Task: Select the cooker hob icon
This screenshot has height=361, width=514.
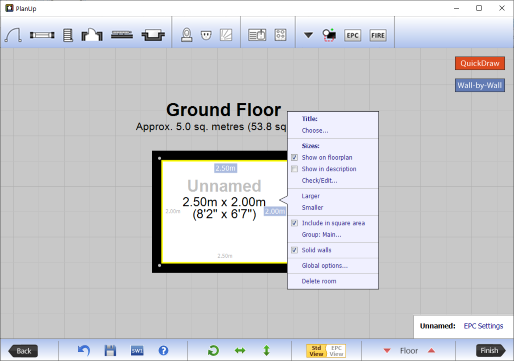Action: click(x=280, y=35)
